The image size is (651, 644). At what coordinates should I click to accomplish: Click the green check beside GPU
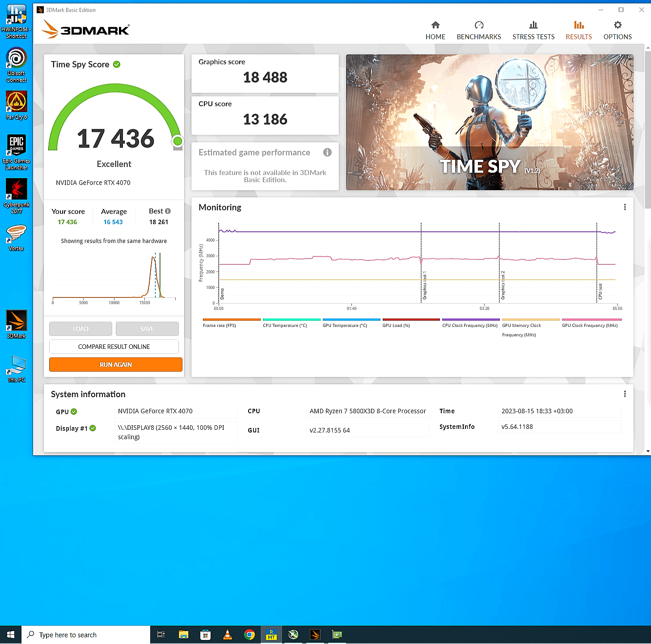click(74, 412)
